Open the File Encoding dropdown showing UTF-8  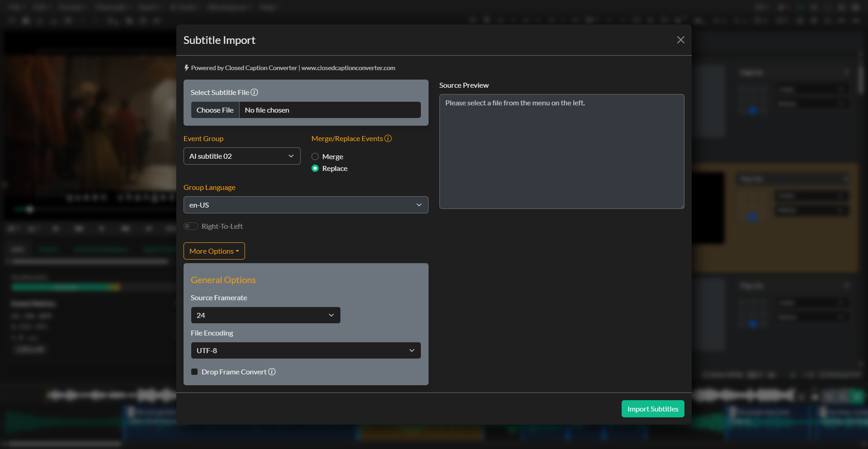[x=306, y=350]
